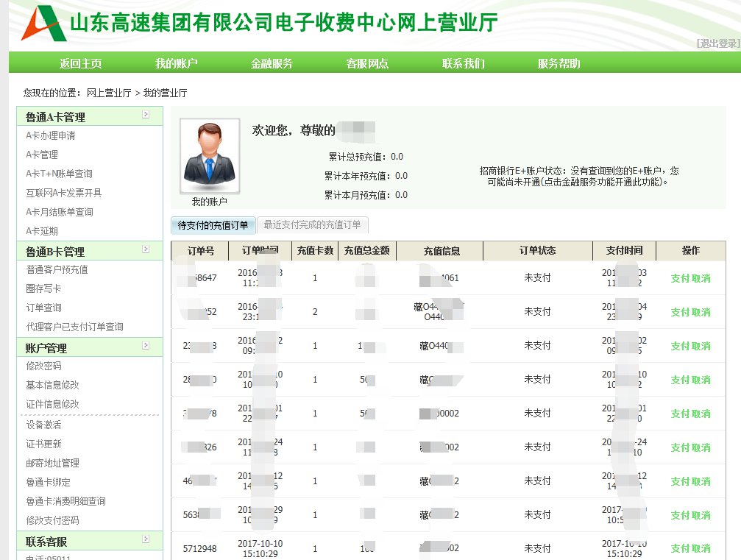The height and width of the screenshot is (560, 741).
Task: Switch to 最近支付完成的充值订单 tab
Action: (x=312, y=225)
